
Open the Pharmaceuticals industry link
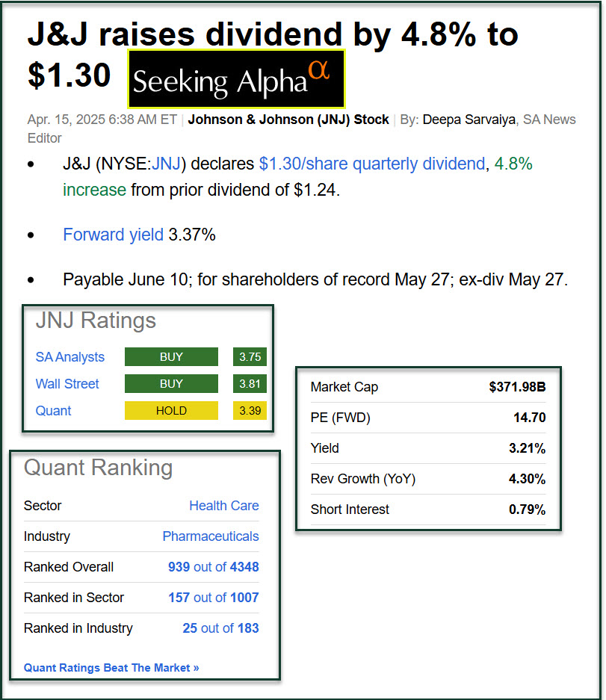(211, 536)
